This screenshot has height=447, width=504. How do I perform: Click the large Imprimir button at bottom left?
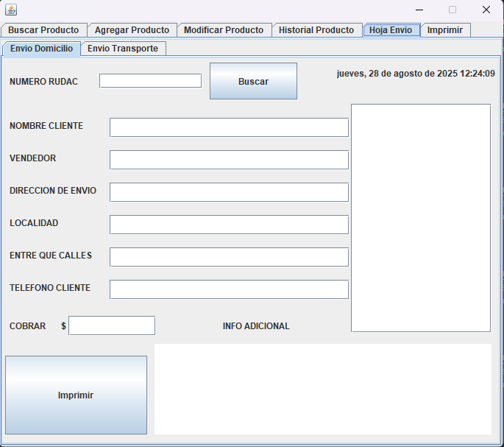[x=76, y=395]
